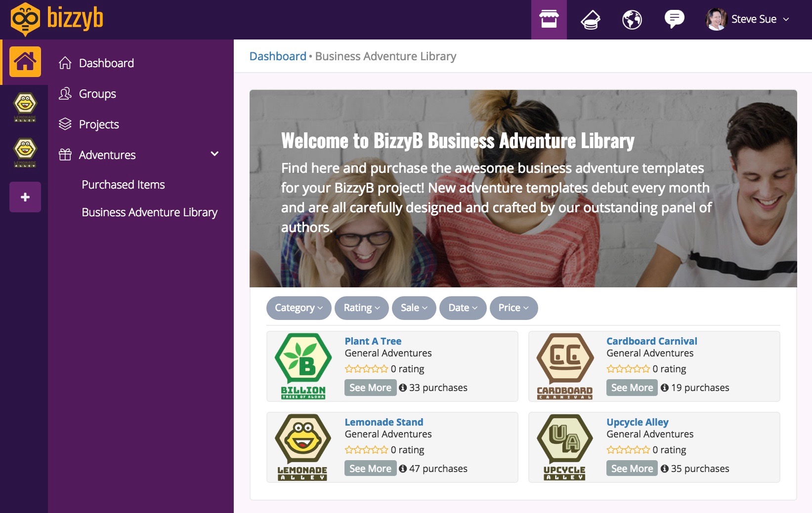Collapse the Adventures submenu chevron
This screenshot has width=812, height=513.
point(214,154)
